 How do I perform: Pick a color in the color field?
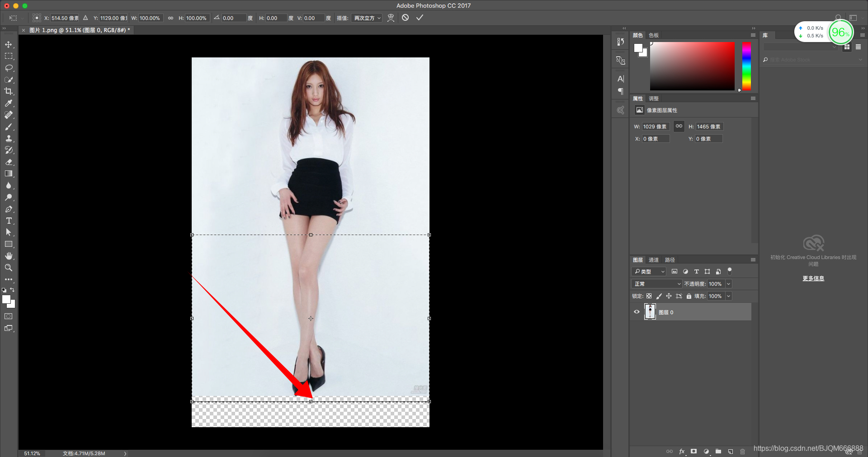point(692,66)
